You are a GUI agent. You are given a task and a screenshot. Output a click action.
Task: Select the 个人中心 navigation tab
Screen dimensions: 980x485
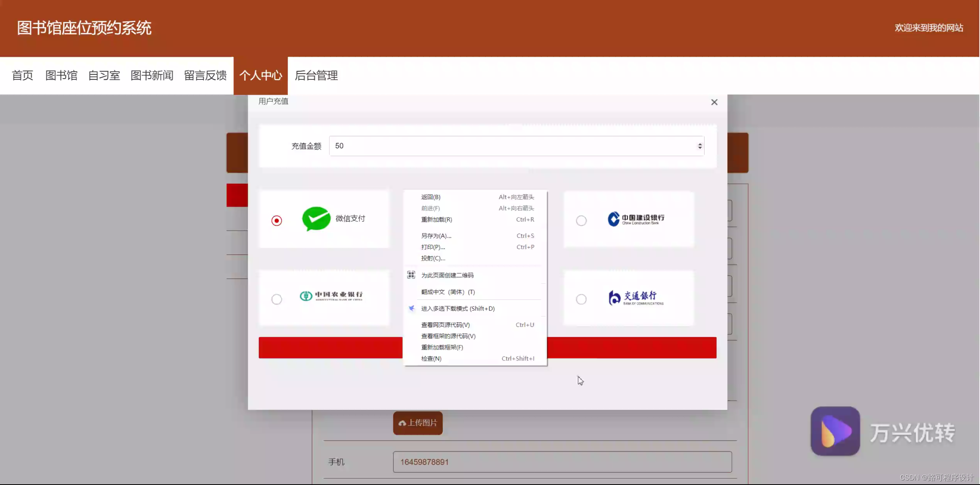click(x=260, y=76)
